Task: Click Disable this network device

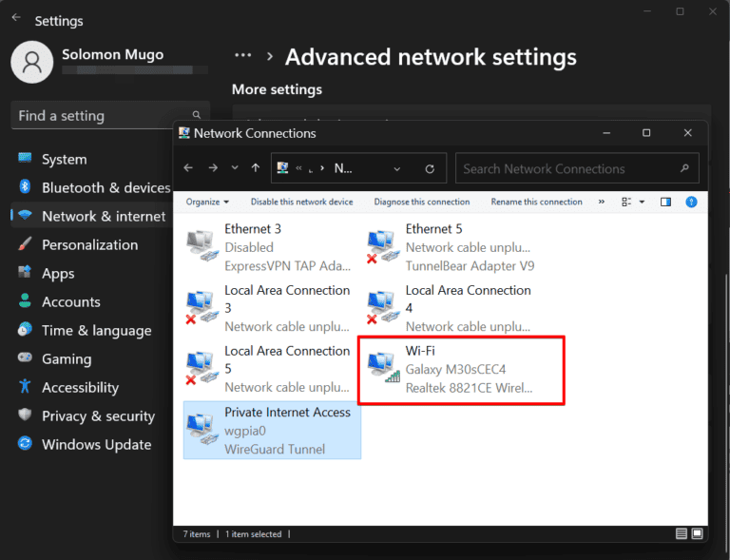Action: coord(301,202)
